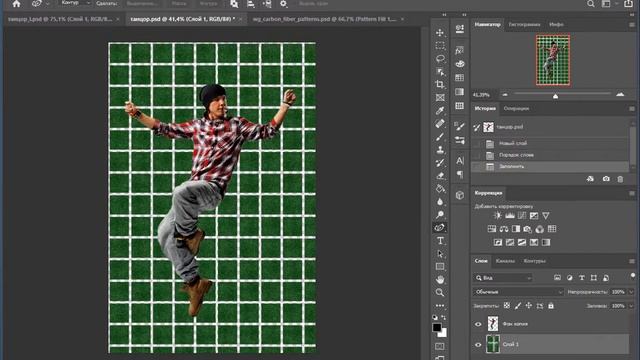Open the 3D panel cube icon
The height and width of the screenshot is (360, 640).
(460, 195)
